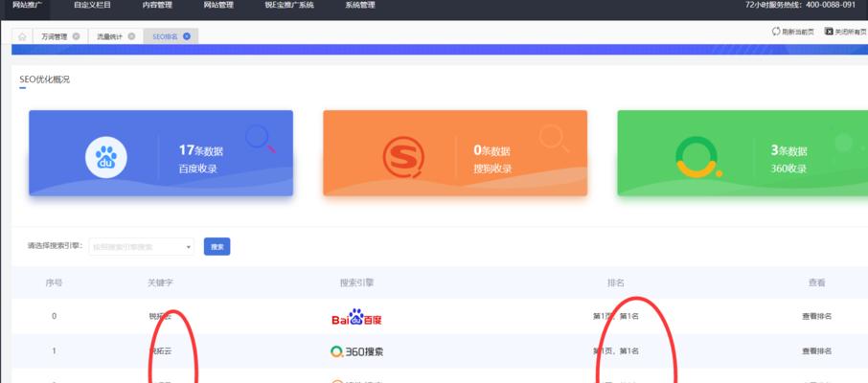The height and width of the screenshot is (383, 868).
Task: Close the 流量统计 tab
Action: point(131,36)
